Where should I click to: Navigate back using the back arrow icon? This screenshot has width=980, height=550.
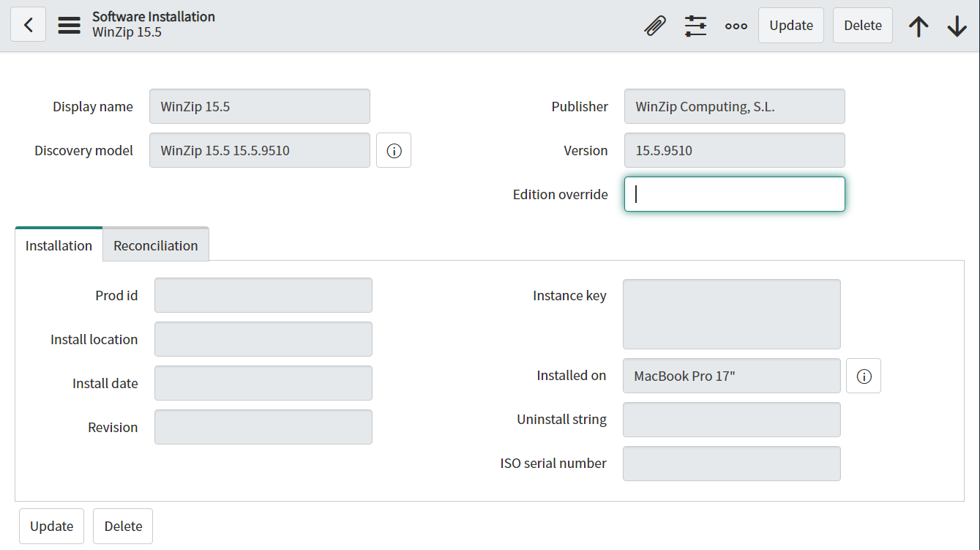pyautogui.click(x=27, y=23)
